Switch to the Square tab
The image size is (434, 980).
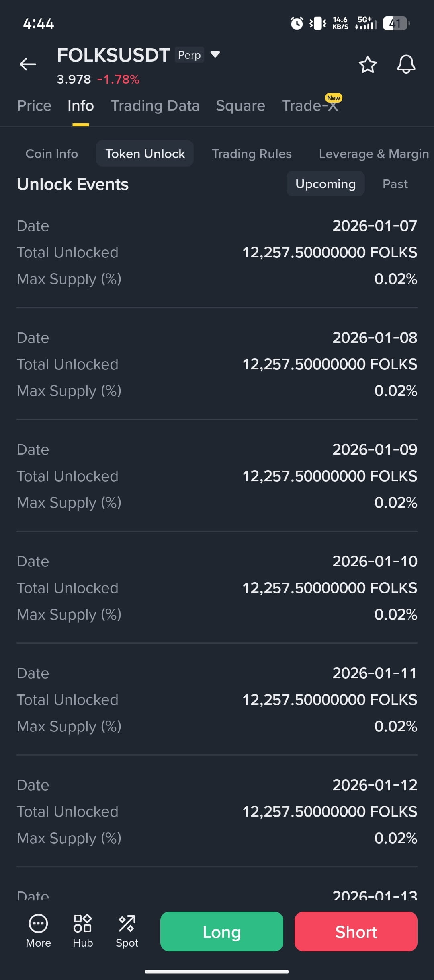(240, 106)
